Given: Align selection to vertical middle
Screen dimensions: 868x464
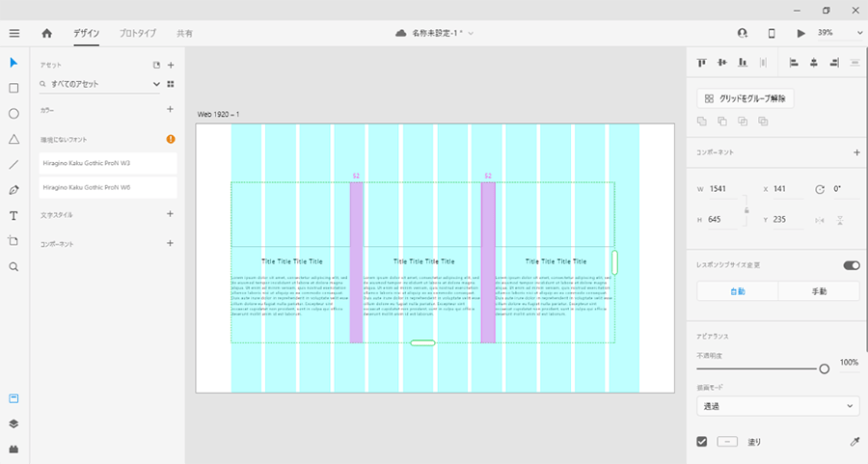Looking at the screenshot, I should (722, 63).
